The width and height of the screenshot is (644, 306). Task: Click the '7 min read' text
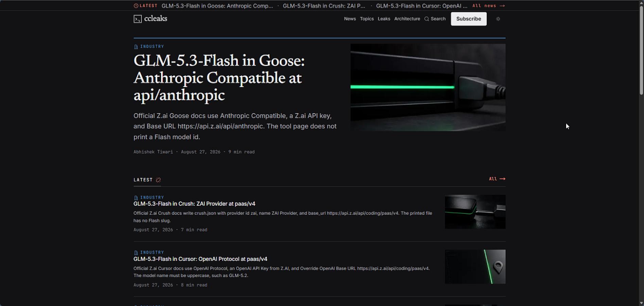click(194, 230)
